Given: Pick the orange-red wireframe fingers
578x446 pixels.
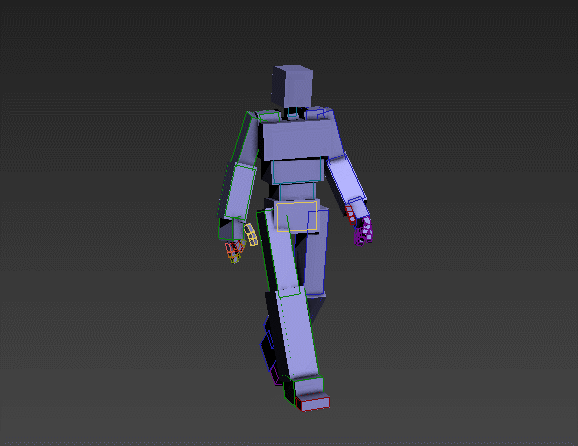Looking at the screenshot, I should point(235,251).
